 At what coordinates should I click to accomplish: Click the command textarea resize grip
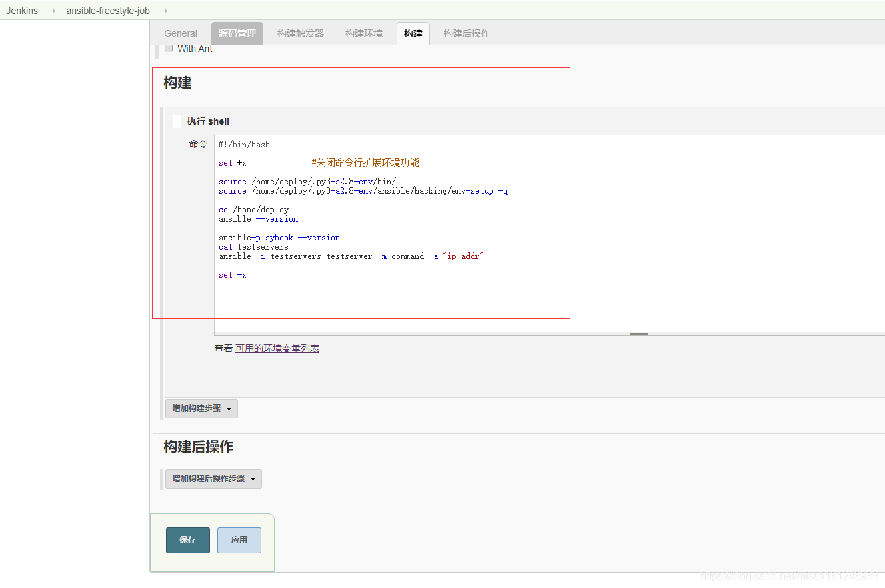(639, 334)
